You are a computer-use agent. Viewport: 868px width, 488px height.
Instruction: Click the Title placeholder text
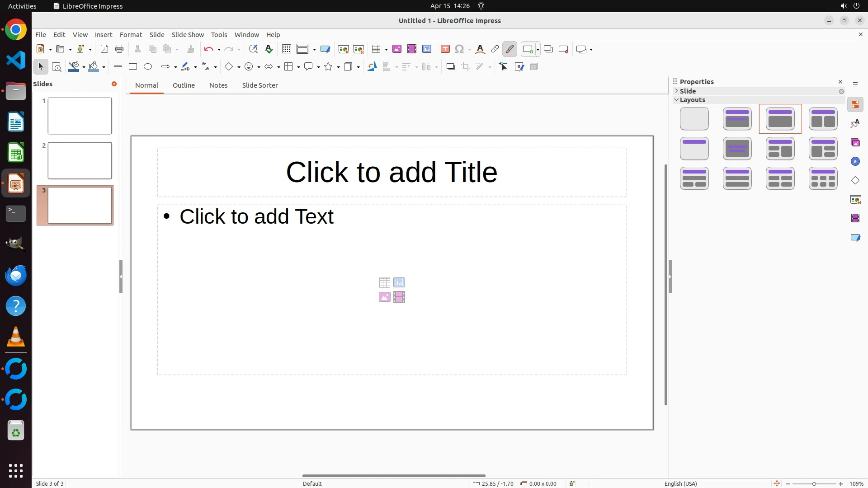(392, 172)
